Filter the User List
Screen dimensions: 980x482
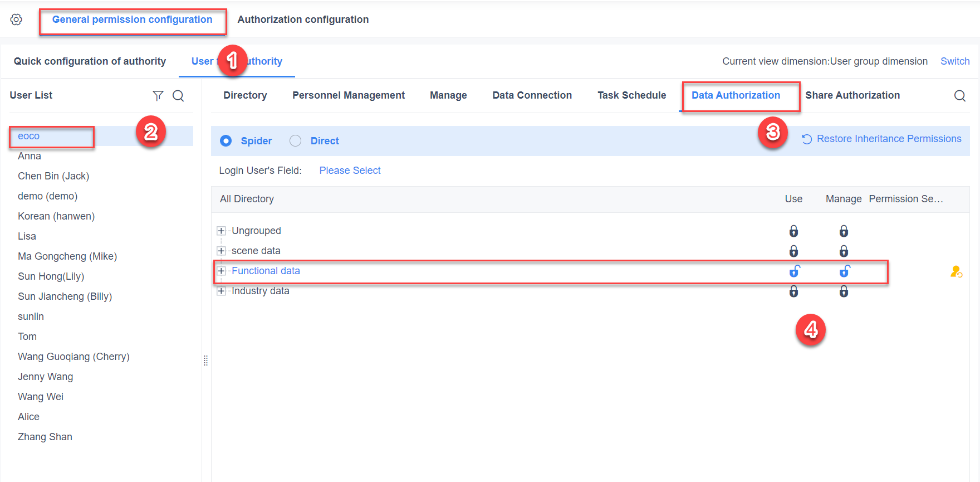[x=158, y=96]
